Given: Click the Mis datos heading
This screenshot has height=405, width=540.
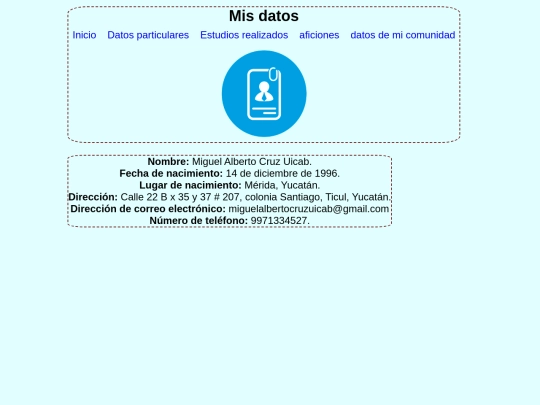Looking at the screenshot, I should point(264,16).
